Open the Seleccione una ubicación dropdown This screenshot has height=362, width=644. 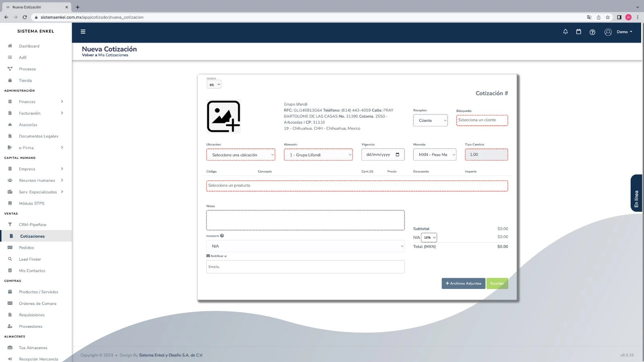(240, 155)
